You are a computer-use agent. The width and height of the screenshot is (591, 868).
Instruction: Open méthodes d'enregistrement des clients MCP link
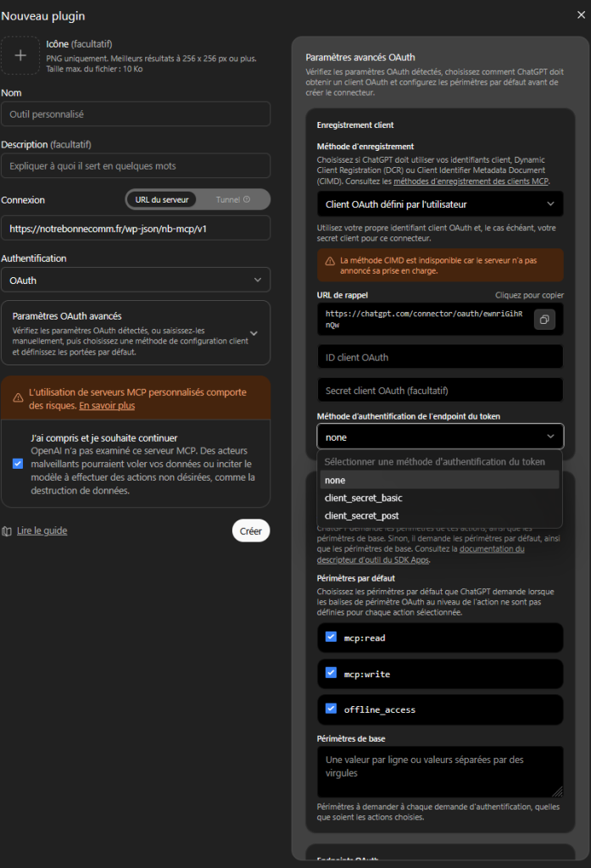pyautogui.click(x=471, y=181)
